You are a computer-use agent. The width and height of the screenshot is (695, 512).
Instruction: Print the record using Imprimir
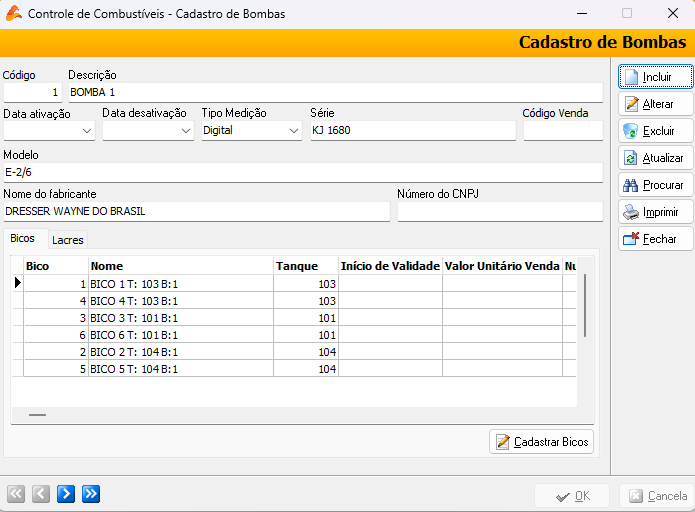(x=656, y=212)
